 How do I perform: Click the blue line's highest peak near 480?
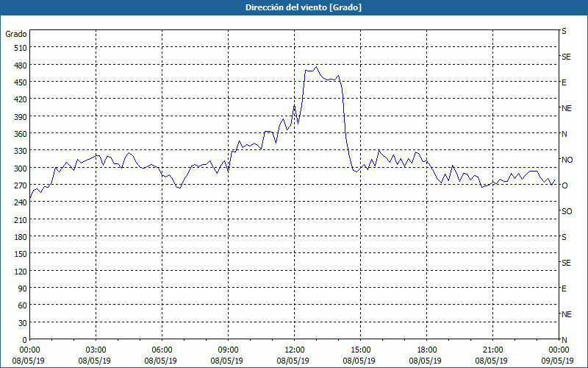[x=317, y=67]
